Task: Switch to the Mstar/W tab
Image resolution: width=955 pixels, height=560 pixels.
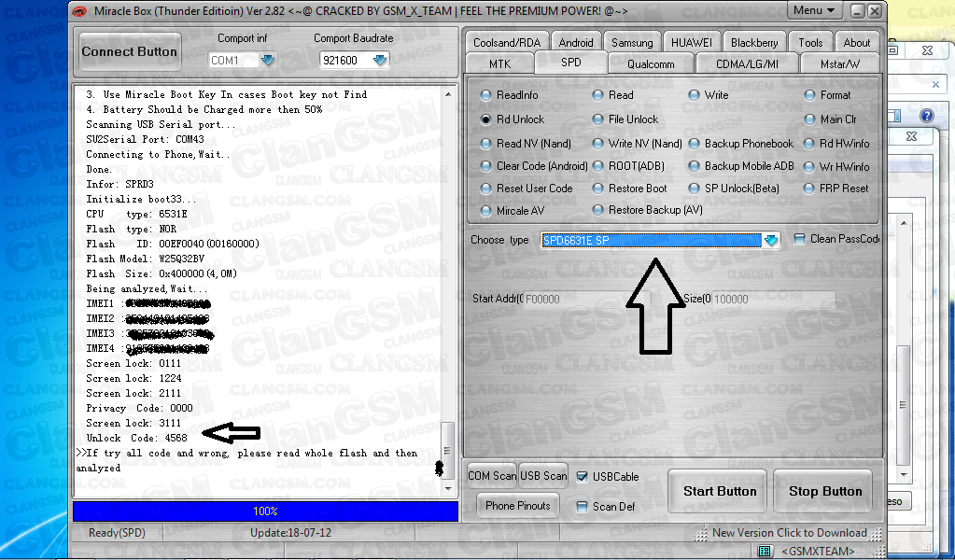Action: tap(840, 63)
